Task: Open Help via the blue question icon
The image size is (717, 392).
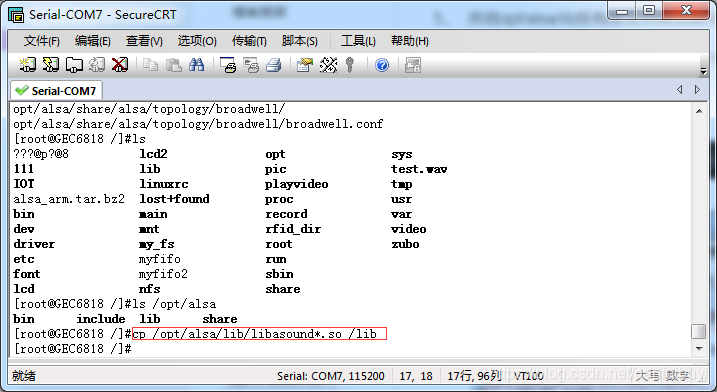Action: (382, 65)
